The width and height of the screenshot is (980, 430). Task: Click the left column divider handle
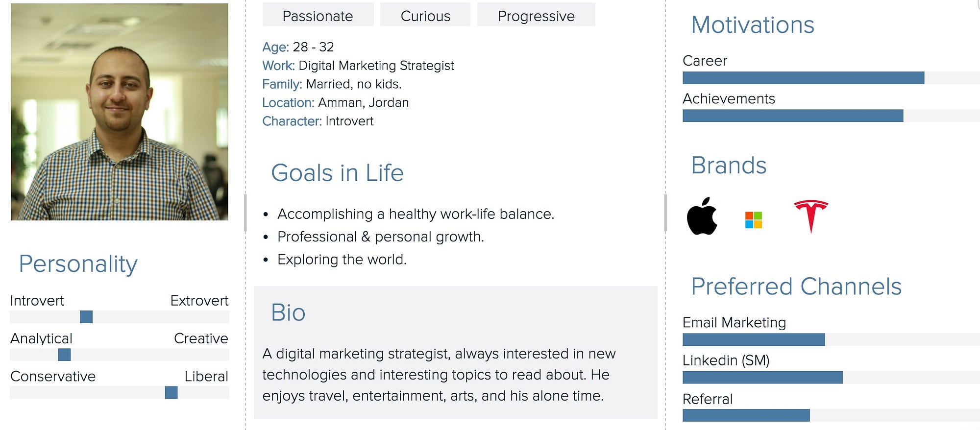tap(245, 213)
